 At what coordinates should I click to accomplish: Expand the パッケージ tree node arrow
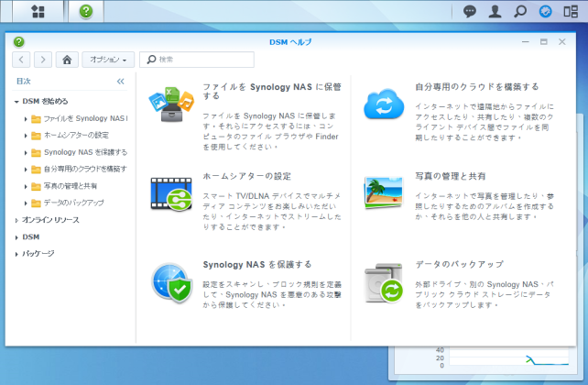(16, 254)
